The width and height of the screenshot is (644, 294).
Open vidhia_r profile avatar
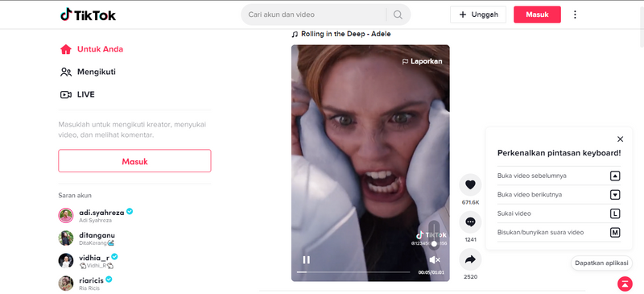[66, 261]
